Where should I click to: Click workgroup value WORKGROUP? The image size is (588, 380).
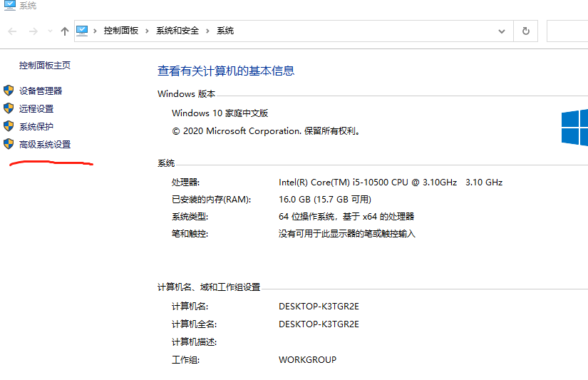(307, 360)
